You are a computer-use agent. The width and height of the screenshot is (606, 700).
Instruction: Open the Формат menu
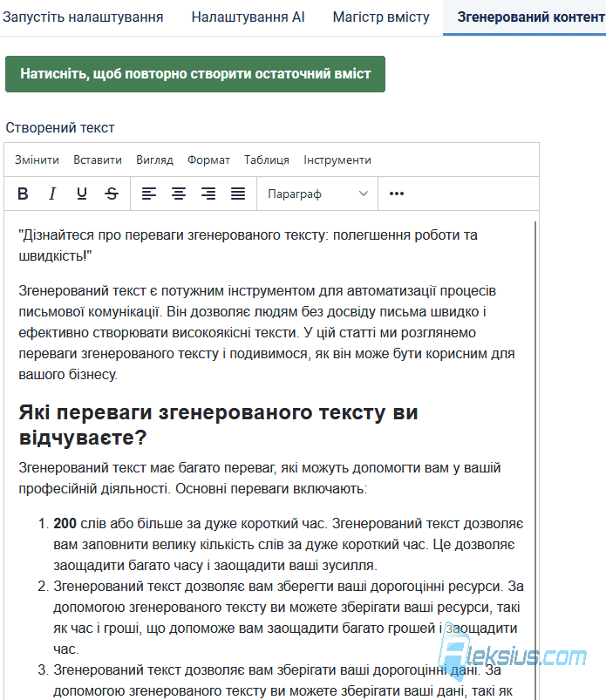coord(208,160)
